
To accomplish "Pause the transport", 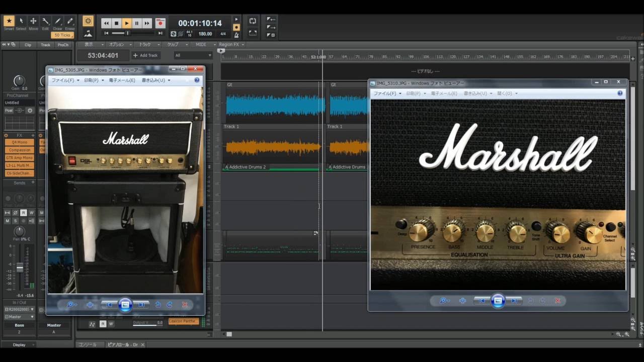I will 136,23.
